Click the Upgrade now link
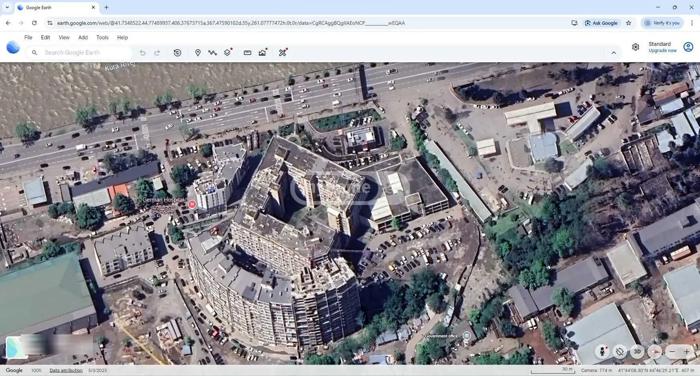This screenshot has width=700, height=376. click(x=662, y=50)
